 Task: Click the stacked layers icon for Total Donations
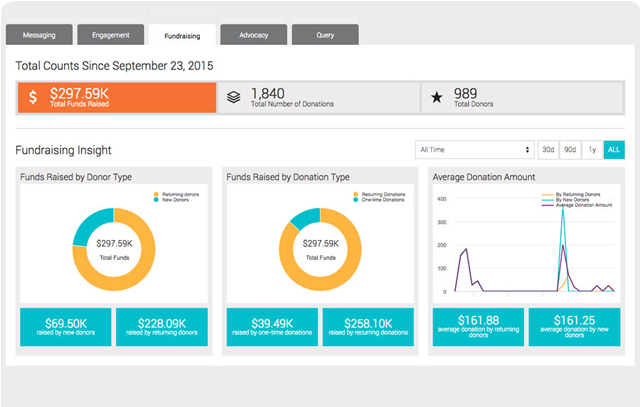(x=234, y=97)
